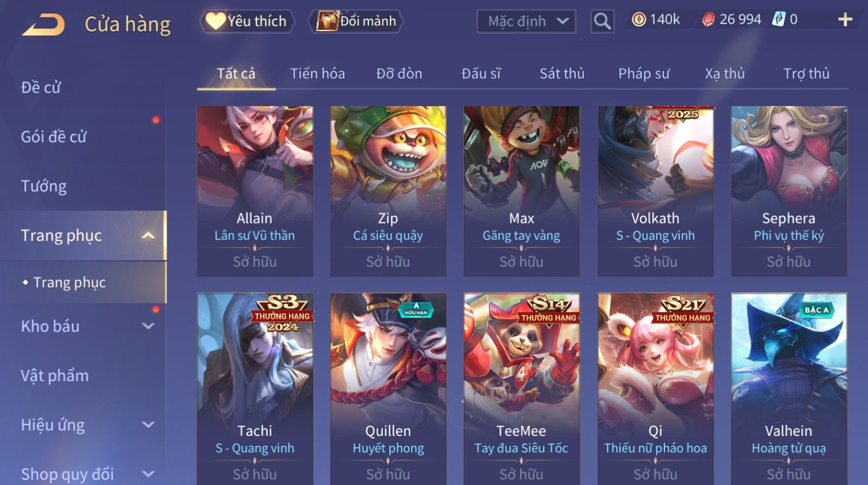
Task: Click the fragment icon in Đổi mảnh
Action: click(327, 21)
